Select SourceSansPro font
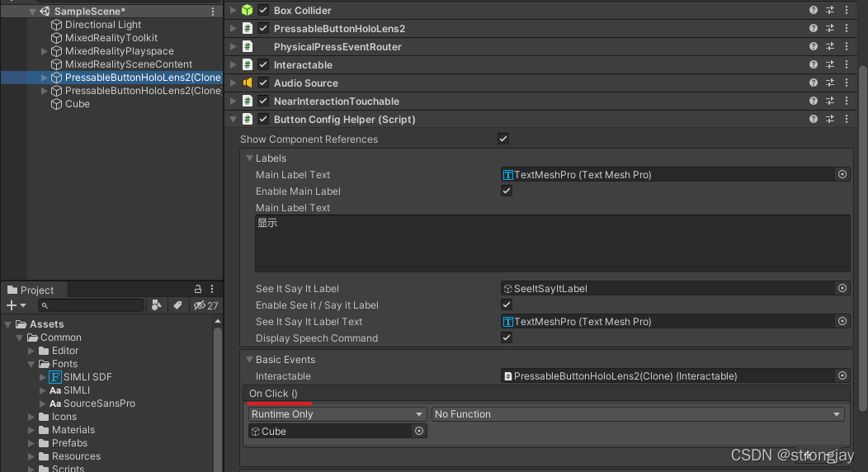 99,404
